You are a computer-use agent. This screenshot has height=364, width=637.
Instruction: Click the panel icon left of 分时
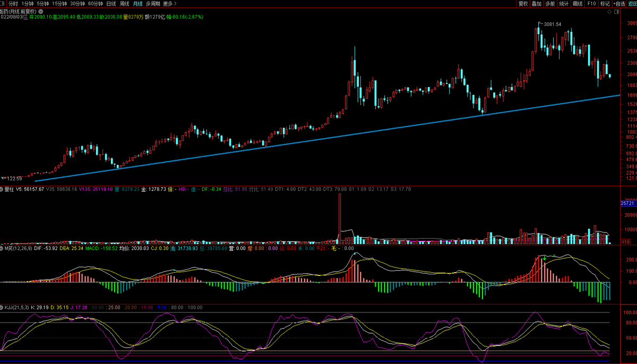[x=3, y=4]
